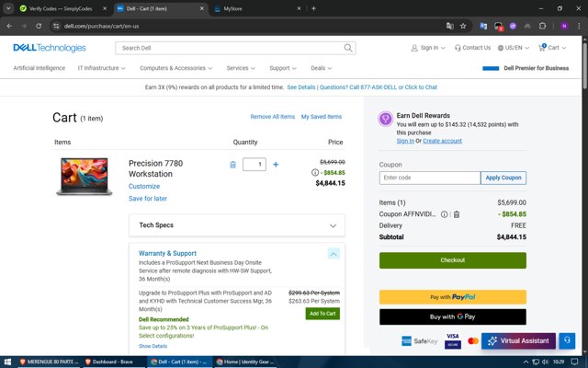
Task: Click the Apply Coupon button
Action: [503, 178]
